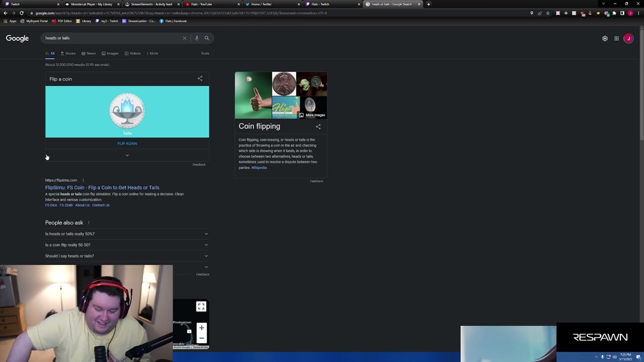Switch to News results tab
The width and height of the screenshot is (644, 362).
pos(89,53)
